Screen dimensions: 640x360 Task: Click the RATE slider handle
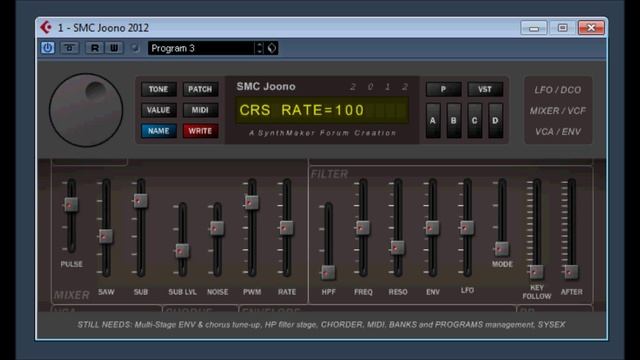tap(286, 228)
